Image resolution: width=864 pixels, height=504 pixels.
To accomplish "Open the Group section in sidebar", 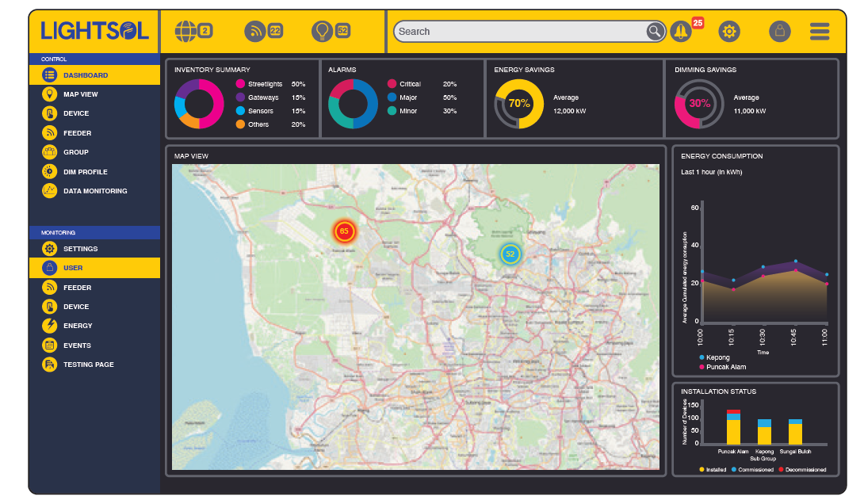I will (x=75, y=152).
